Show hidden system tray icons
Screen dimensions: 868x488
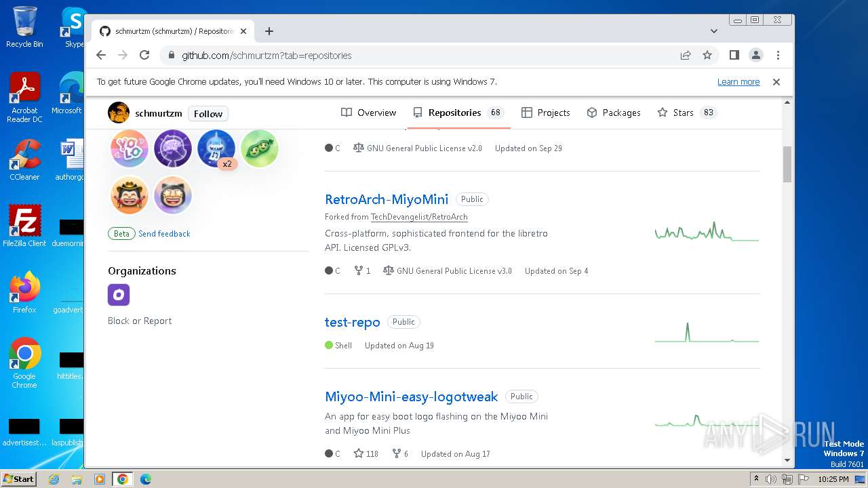click(x=756, y=479)
